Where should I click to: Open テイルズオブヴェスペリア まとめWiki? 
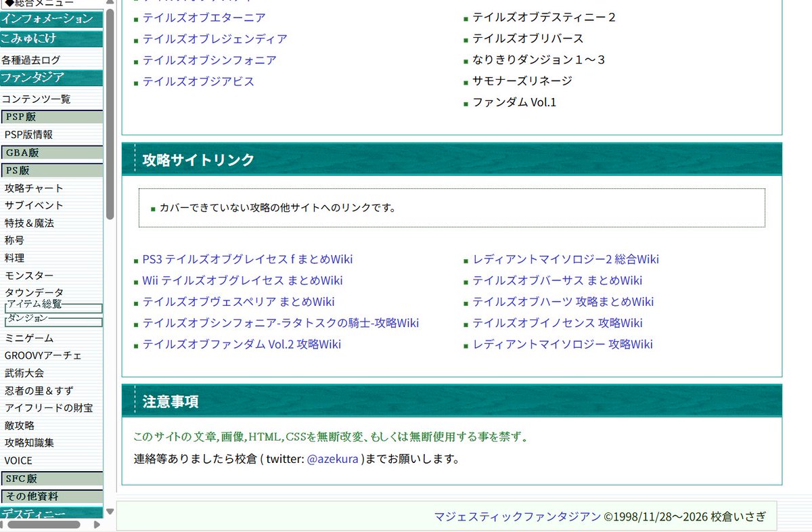[238, 302]
